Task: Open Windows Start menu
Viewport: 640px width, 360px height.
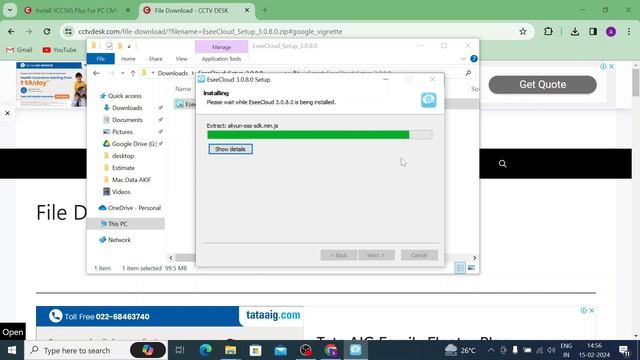Action: click(12, 350)
